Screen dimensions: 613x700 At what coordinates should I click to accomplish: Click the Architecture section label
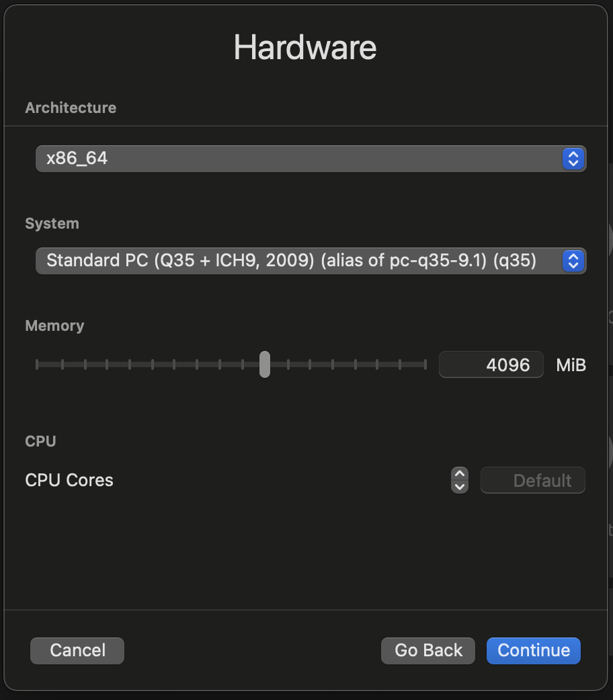coord(71,108)
